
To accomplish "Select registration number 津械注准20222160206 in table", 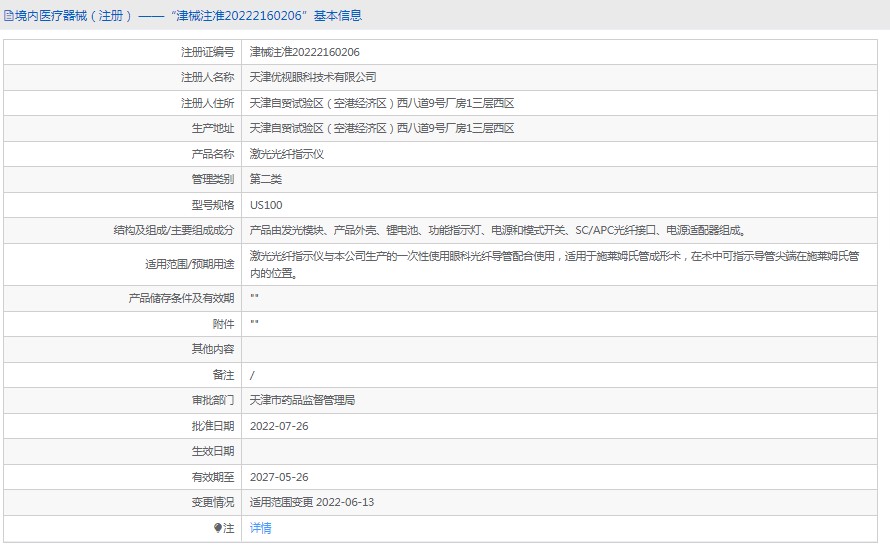I will 304,52.
